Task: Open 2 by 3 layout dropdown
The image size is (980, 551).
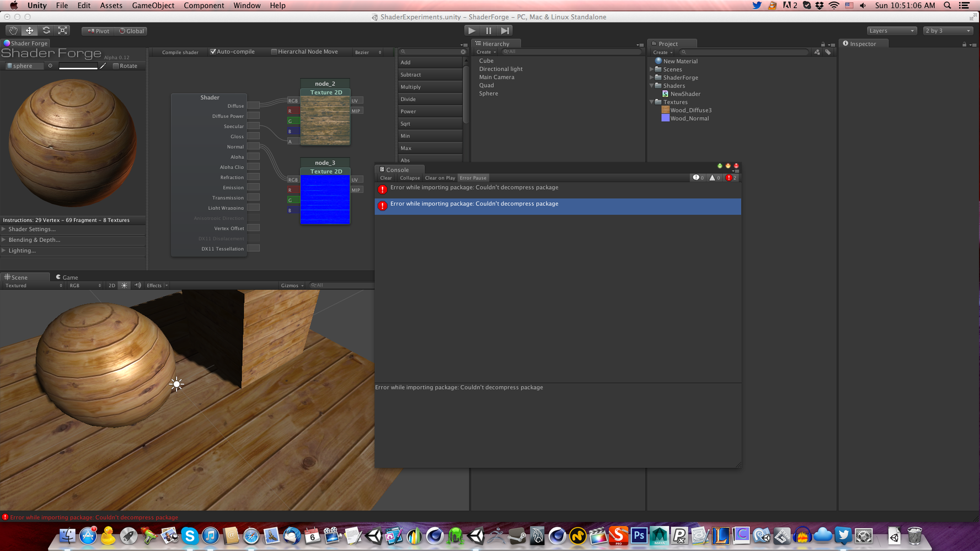Action: (x=948, y=31)
